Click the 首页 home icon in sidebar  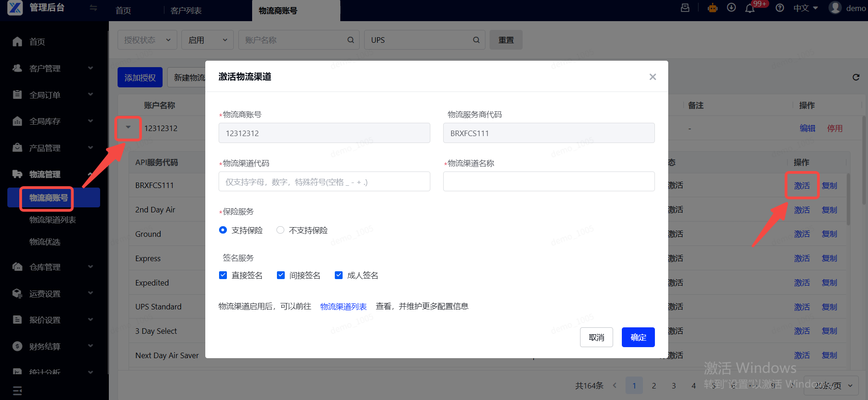coord(17,41)
